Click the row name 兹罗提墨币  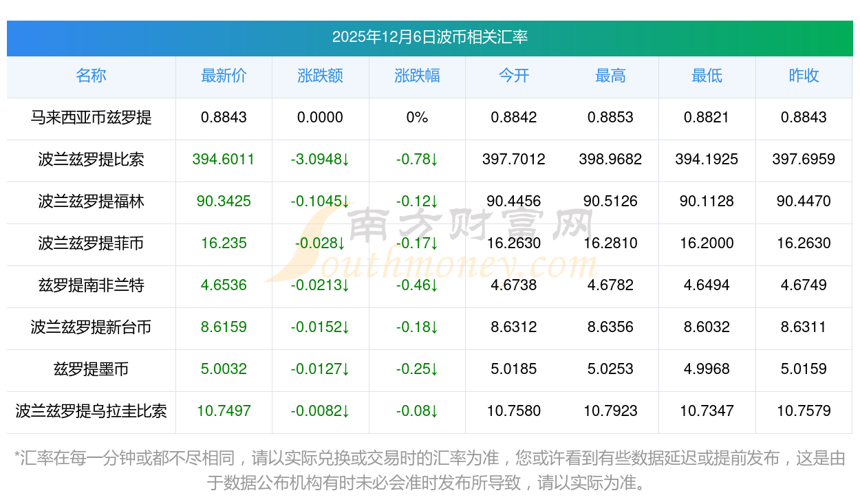(x=91, y=369)
